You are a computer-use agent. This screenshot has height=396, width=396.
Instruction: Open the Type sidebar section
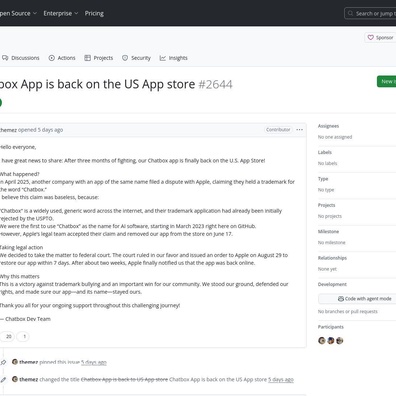(x=323, y=179)
